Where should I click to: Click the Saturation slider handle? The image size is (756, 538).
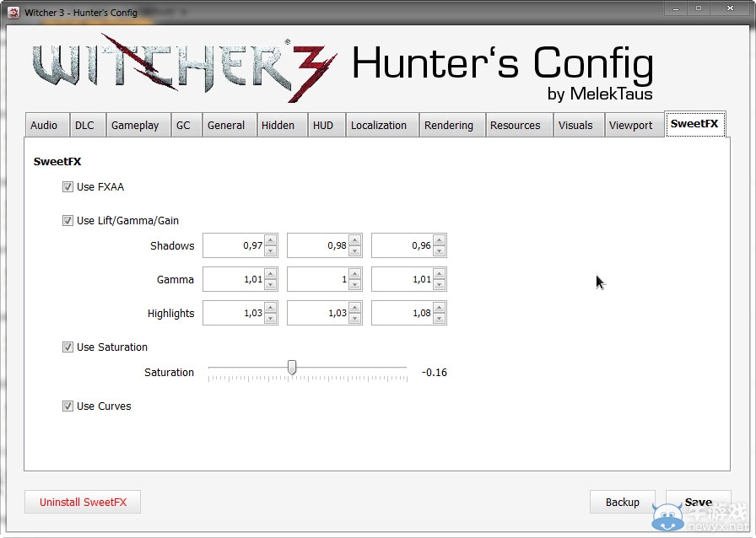(x=292, y=368)
